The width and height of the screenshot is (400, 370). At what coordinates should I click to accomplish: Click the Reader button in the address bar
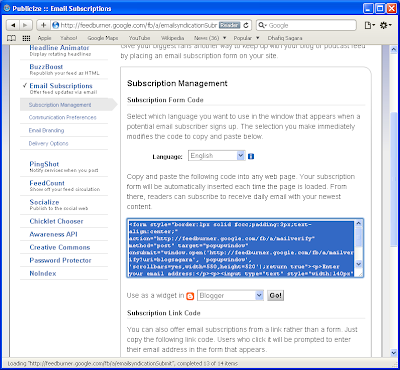tap(229, 25)
